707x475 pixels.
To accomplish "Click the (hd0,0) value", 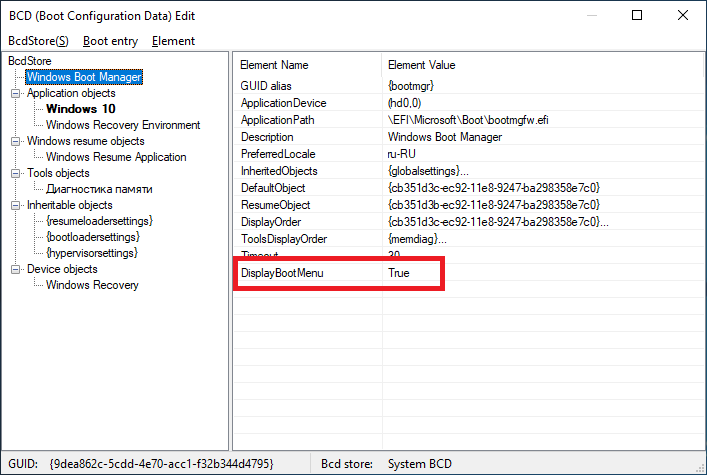I will point(404,103).
